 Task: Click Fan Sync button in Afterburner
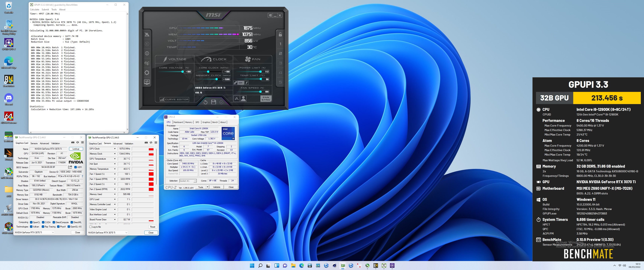click(266, 99)
